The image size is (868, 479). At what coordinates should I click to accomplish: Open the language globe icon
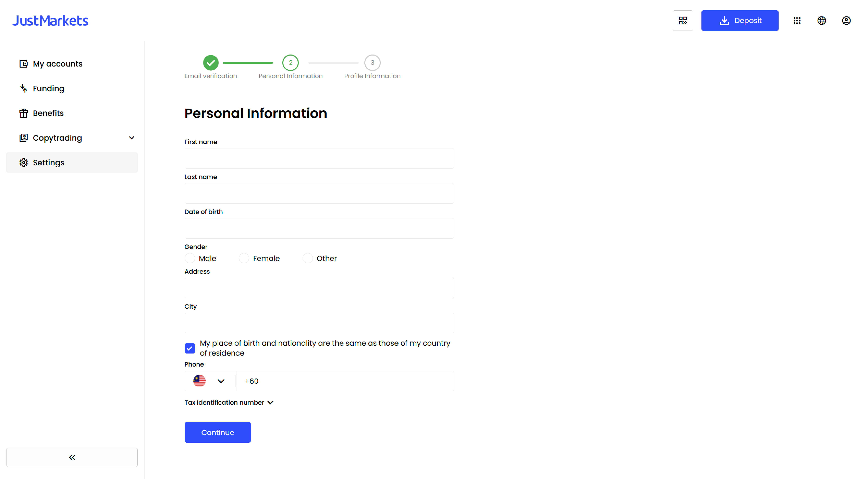click(822, 21)
